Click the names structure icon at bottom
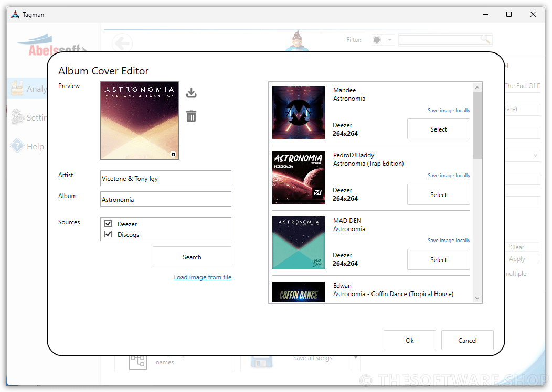The image size is (552, 392). coord(137,362)
